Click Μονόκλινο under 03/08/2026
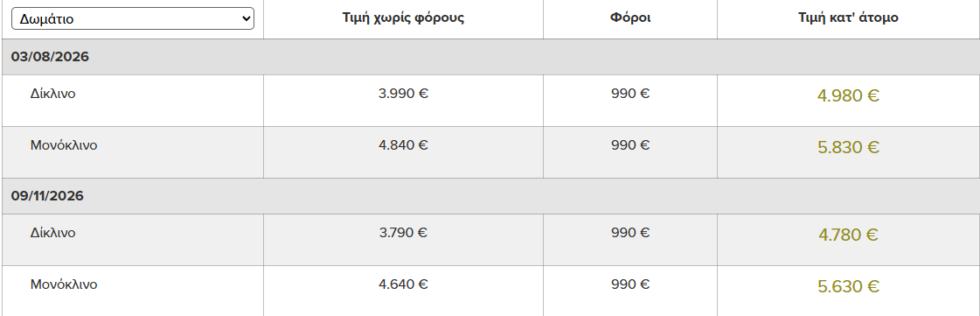The height and width of the screenshot is (316, 980). [64, 145]
